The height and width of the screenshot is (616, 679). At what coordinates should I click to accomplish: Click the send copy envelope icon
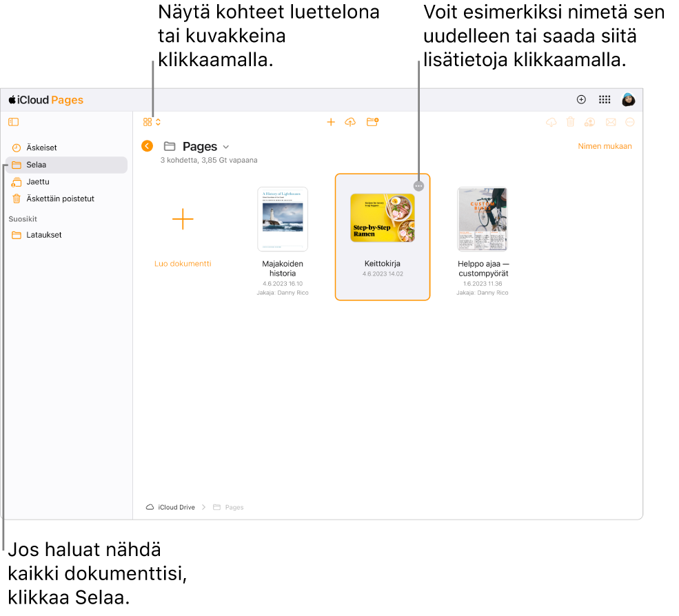(x=611, y=122)
